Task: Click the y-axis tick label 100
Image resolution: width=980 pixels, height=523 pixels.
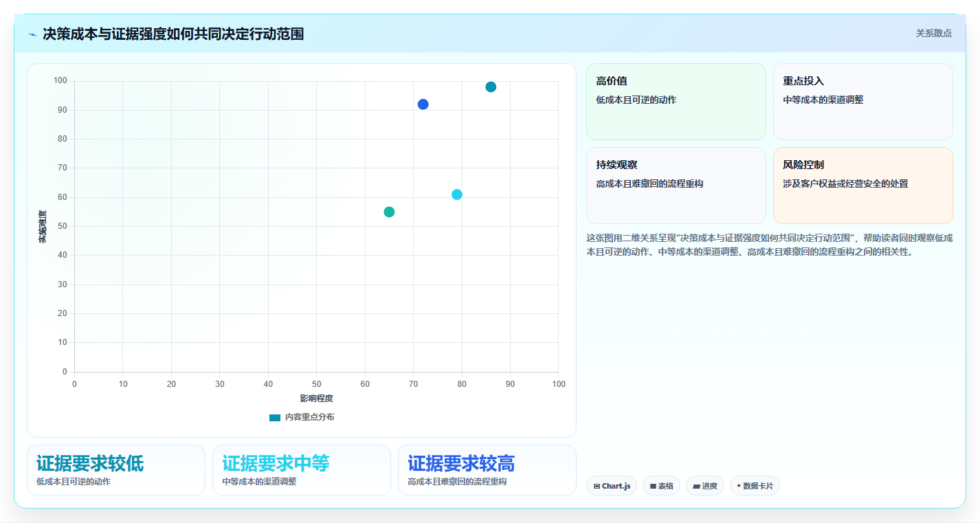Action: pos(60,81)
